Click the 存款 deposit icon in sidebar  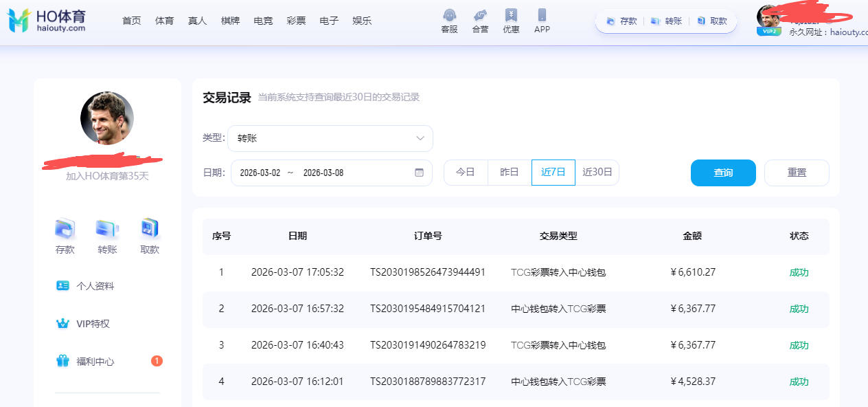[x=65, y=228]
